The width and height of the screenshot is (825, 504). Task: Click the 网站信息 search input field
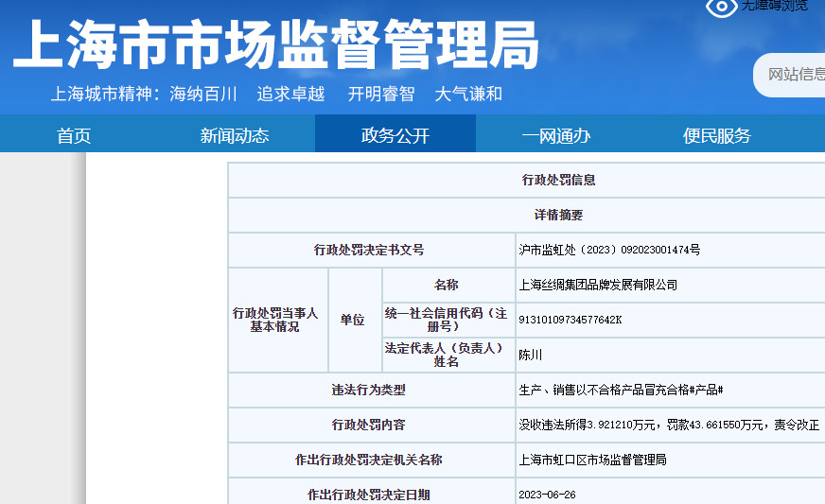tap(789, 75)
